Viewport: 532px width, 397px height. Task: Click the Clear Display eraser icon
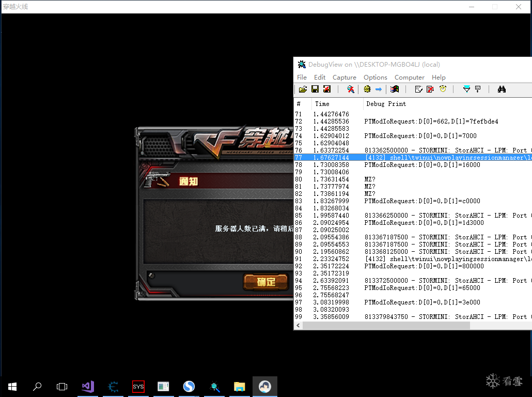(x=419, y=89)
